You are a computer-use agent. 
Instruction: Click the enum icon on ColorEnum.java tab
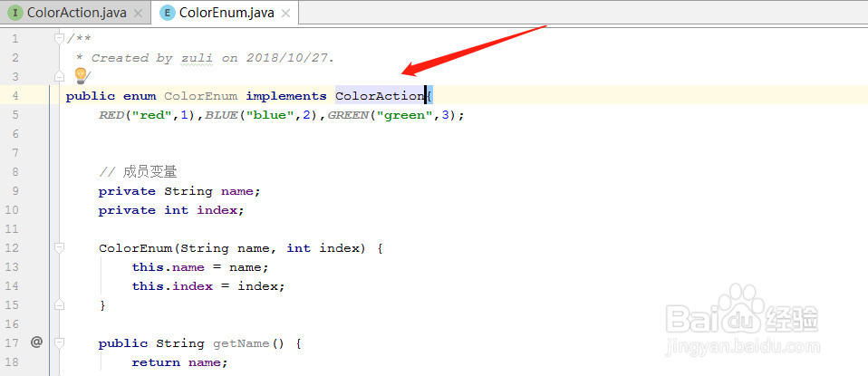click(x=168, y=13)
